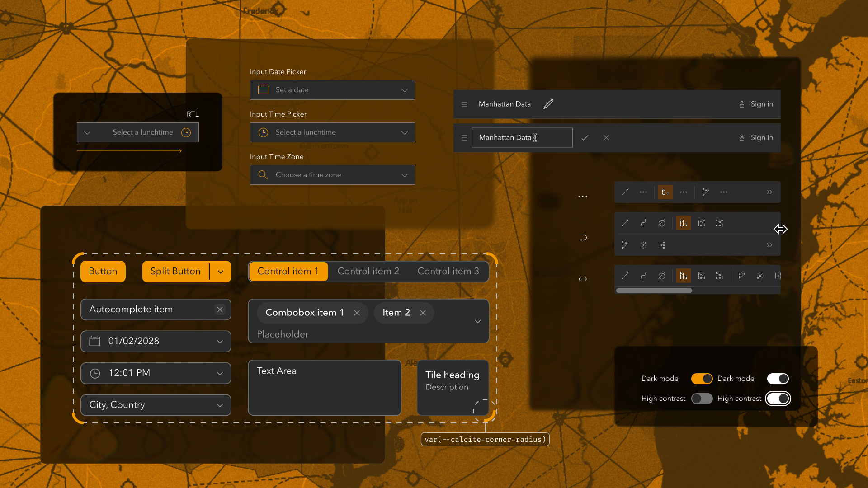Click the clock icon in the RTL lunchtime field
868x488 pixels.
click(186, 132)
